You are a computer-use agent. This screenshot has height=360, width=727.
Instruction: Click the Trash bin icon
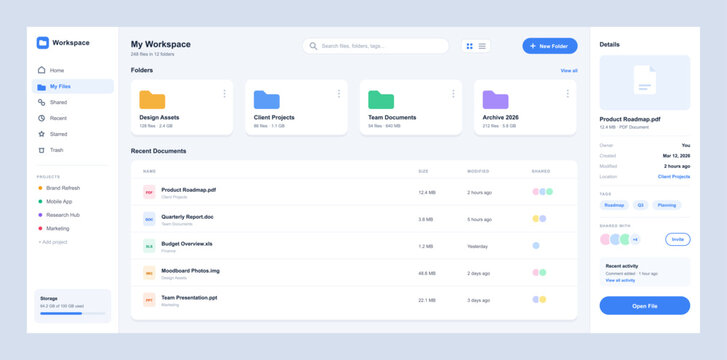(x=41, y=150)
